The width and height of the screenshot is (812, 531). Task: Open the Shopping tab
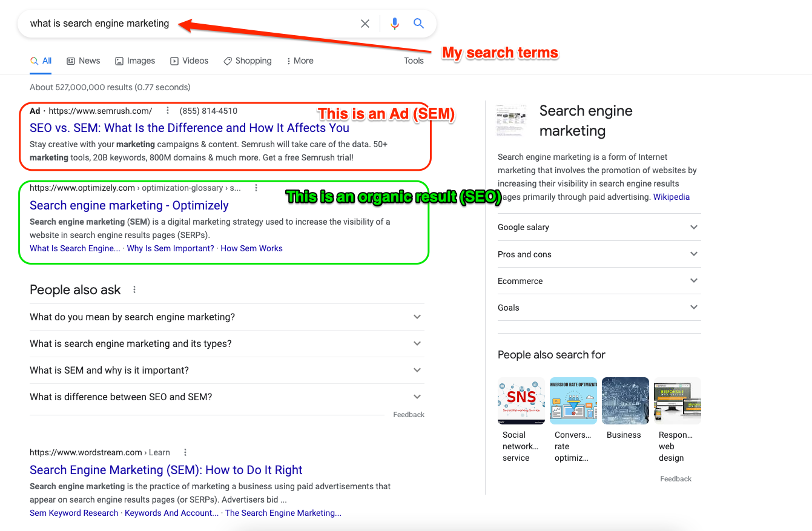[247, 61]
